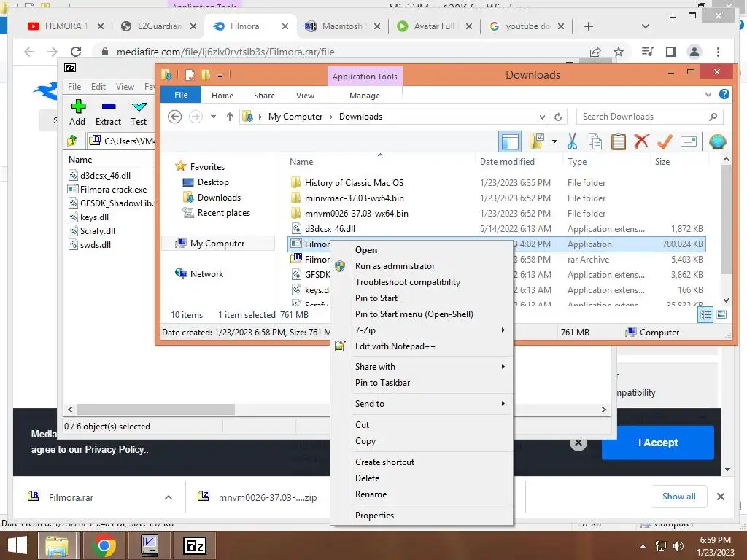The image size is (747, 560).
Task: Click the Up one level arrow in Explorer
Action: click(230, 117)
